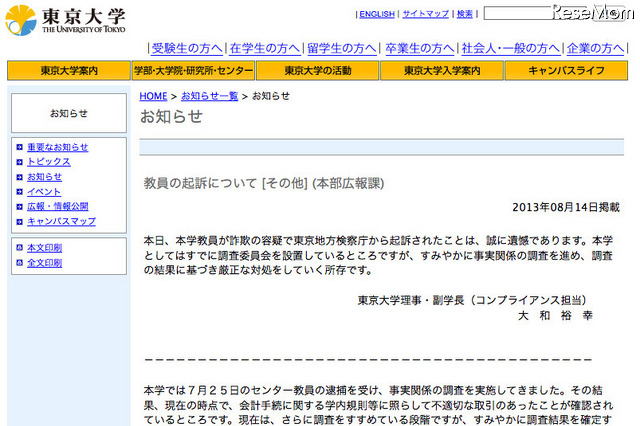Select the キャンパスライフ navigation tab
The image size is (640, 426).
(x=566, y=71)
